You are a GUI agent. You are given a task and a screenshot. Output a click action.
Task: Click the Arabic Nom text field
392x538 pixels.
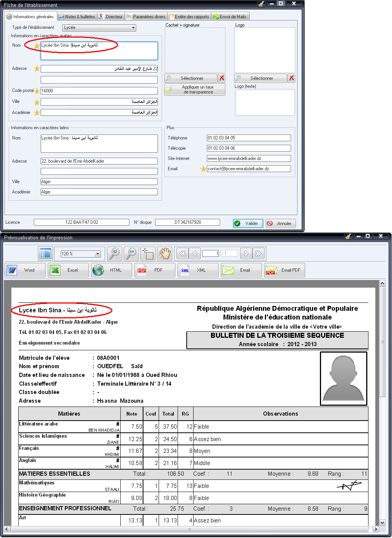(x=99, y=51)
